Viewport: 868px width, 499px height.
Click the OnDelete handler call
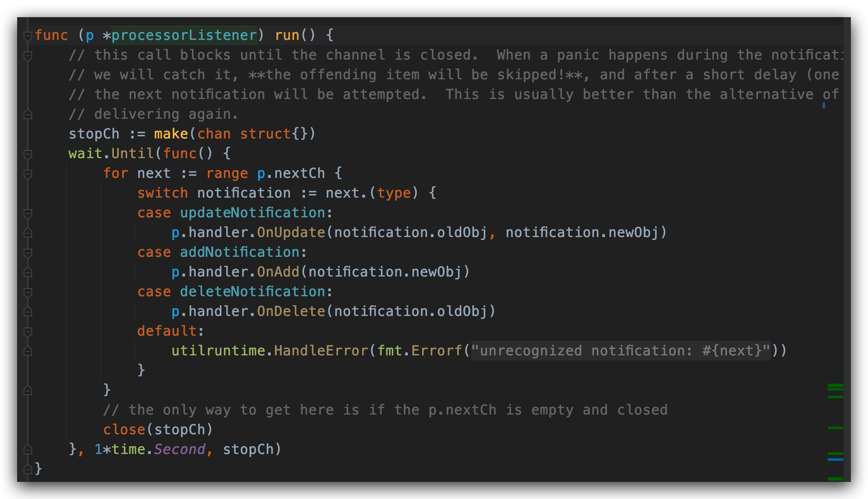(291, 311)
